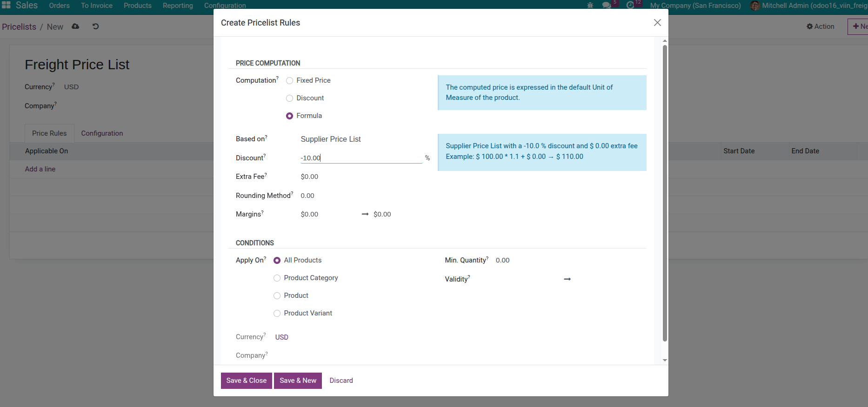Image resolution: width=868 pixels, height=407 pixels.
Task: Open the activities clock icon
Action: (630, 6)
